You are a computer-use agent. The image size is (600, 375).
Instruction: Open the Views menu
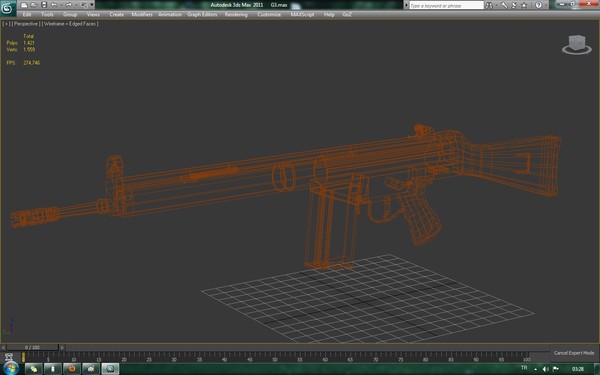[x=93, y=15]
